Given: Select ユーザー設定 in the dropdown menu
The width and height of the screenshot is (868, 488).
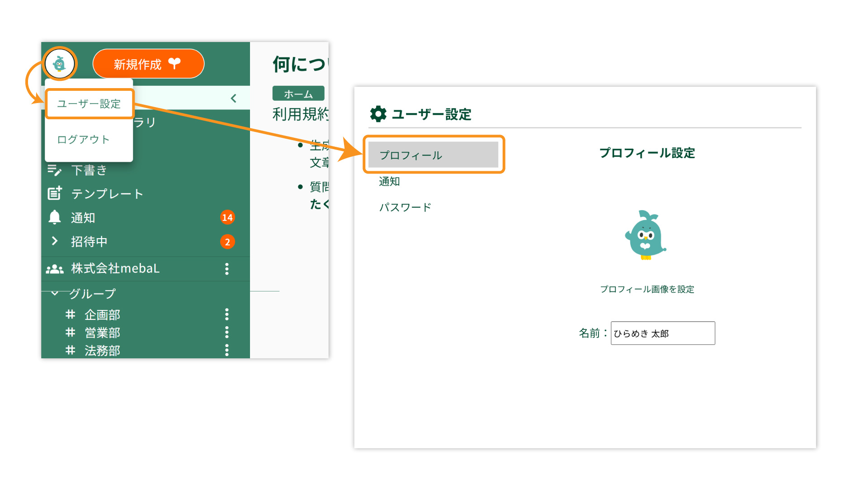Looking at the screenshot, I should [x=89, y=104].
